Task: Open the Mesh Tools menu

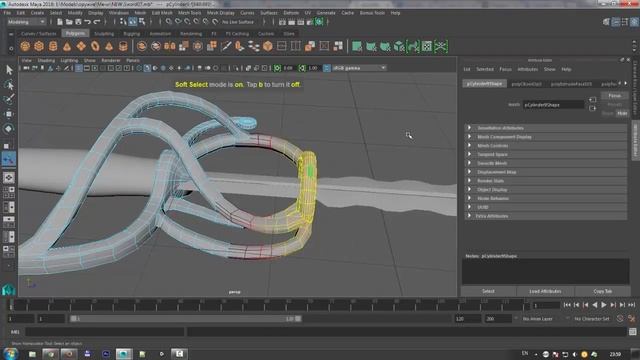Action: click(x=189, y=13)
